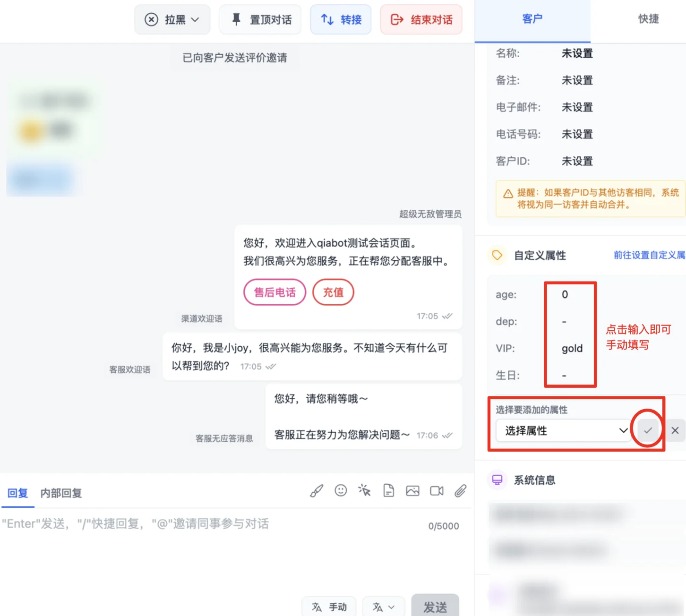This screenshot has height=616, width=686.
Task: Click the 售后电话 quick reply chip
Action: (274, 292)
